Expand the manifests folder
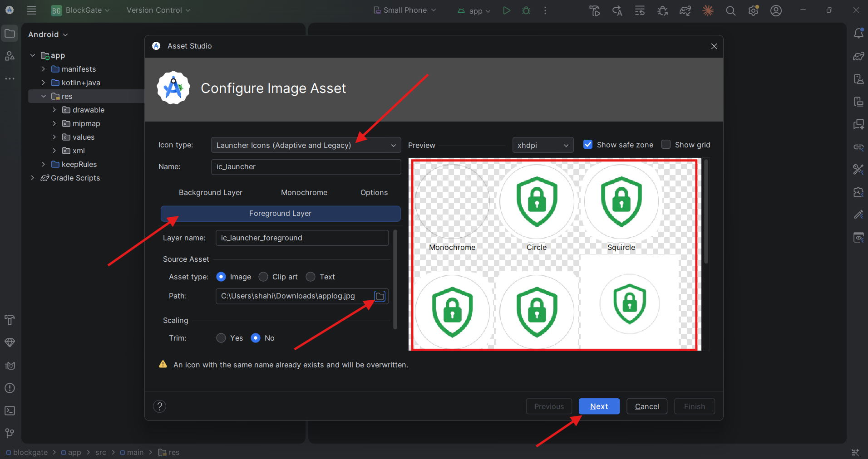This screenshot has height=459, width=868. click(43, 69)
